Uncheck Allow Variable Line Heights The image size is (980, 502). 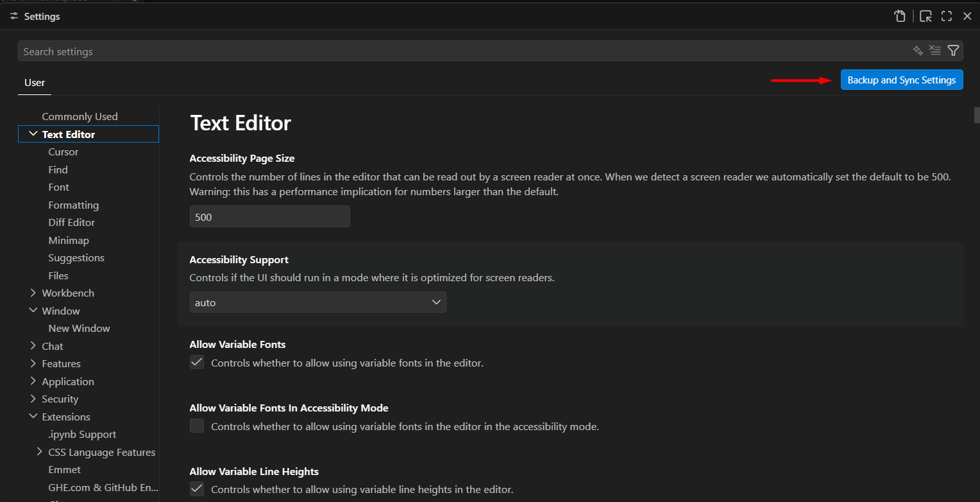coord(197,489)
